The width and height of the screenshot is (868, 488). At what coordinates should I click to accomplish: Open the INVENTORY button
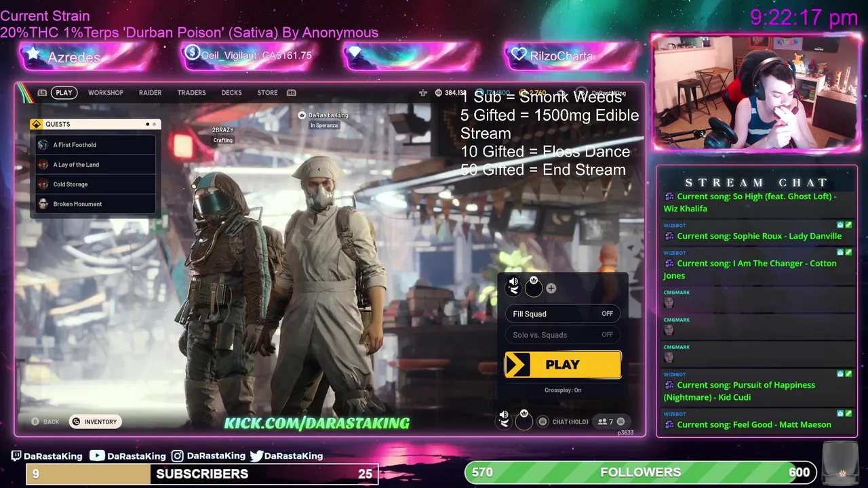coord(95,422)
